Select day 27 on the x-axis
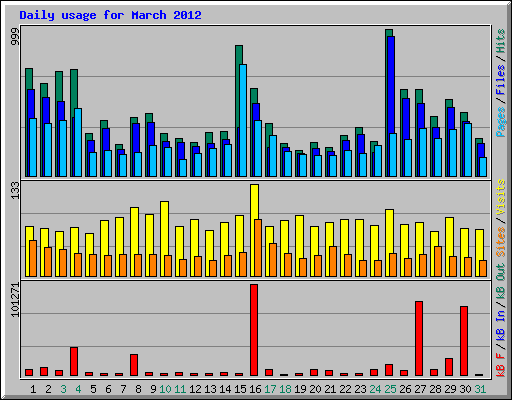This screenshot has width=512, height=400. pyautogui.click(x=420, y=389)
